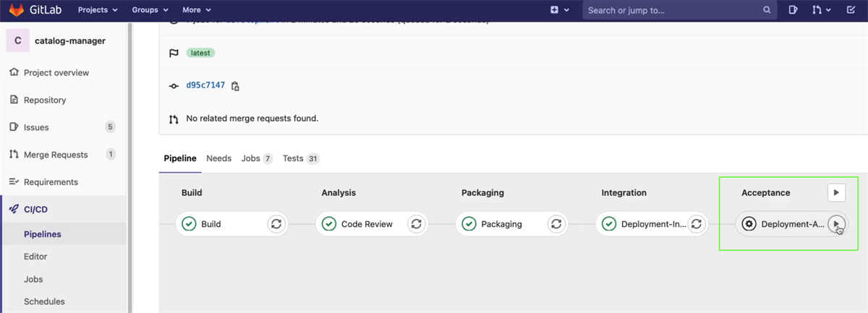Focus the Search or jump to field

680,10
